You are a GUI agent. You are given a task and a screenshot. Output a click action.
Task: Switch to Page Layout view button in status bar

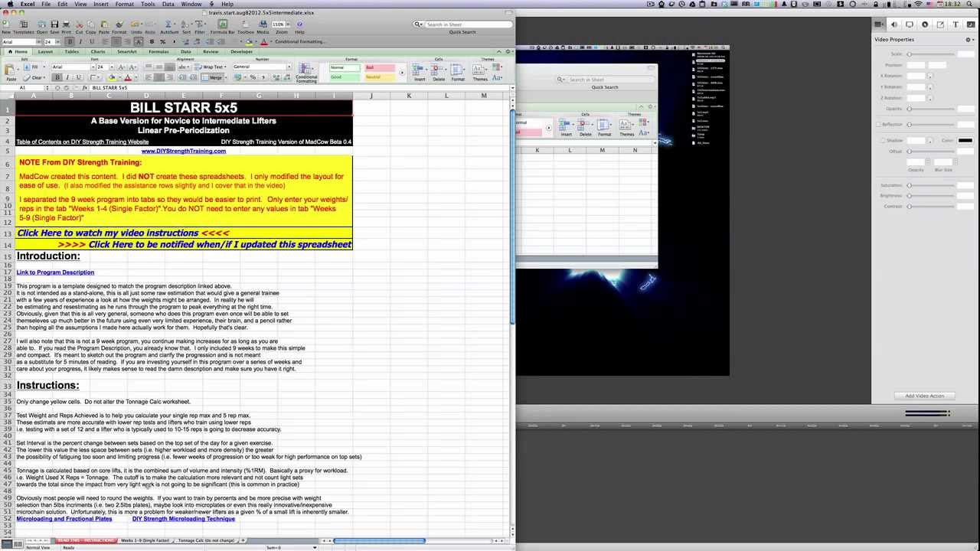point(18,543)
